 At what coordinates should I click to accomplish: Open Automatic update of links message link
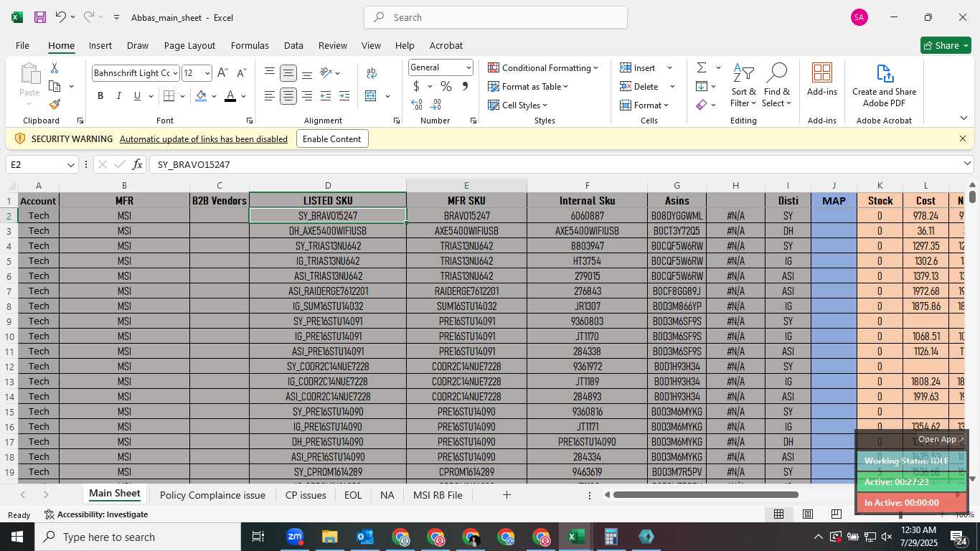[204, 139]
